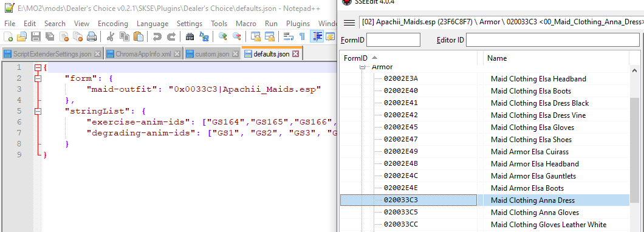Open the Edit menu
The height and width of the screenshot is (232, 644).
30,24
